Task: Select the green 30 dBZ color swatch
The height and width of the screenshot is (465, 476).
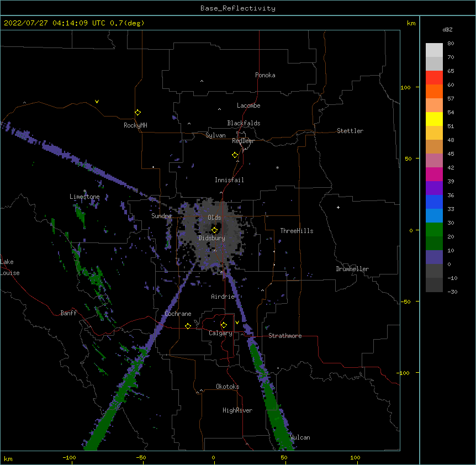Action: pyautogui.click(x=434, y=230)
